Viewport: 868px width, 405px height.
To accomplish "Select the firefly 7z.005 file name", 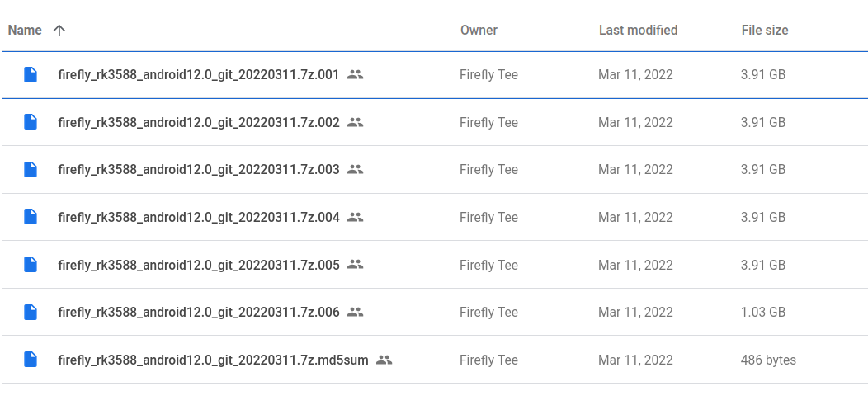I will click(x=199, y=265).
